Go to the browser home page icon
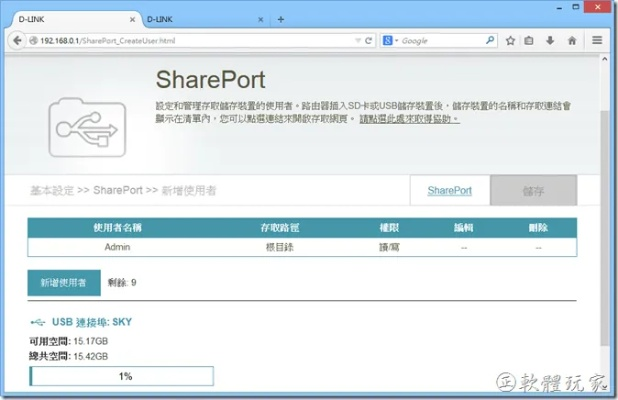 pyautogui.click(x=572, y=40)
